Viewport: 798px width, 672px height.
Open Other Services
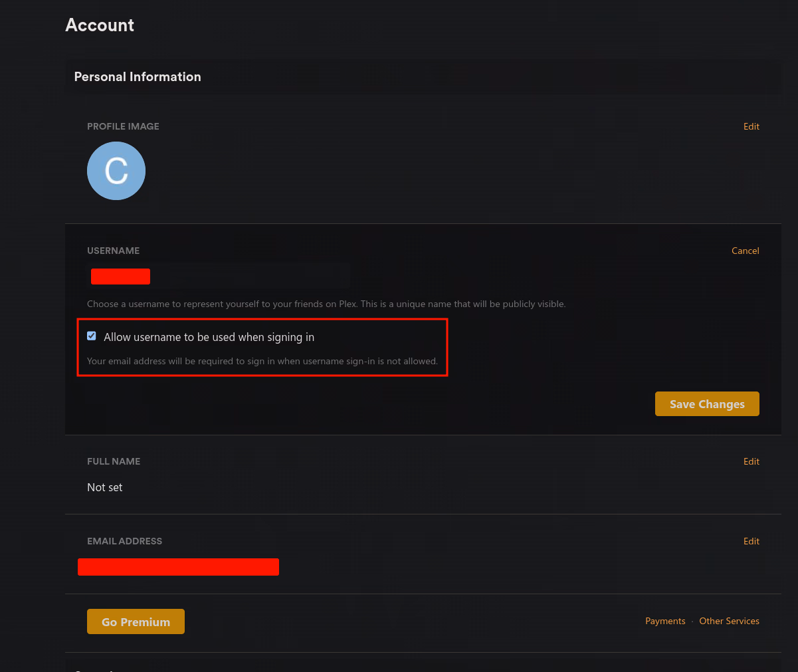click(x=729, y=621)
